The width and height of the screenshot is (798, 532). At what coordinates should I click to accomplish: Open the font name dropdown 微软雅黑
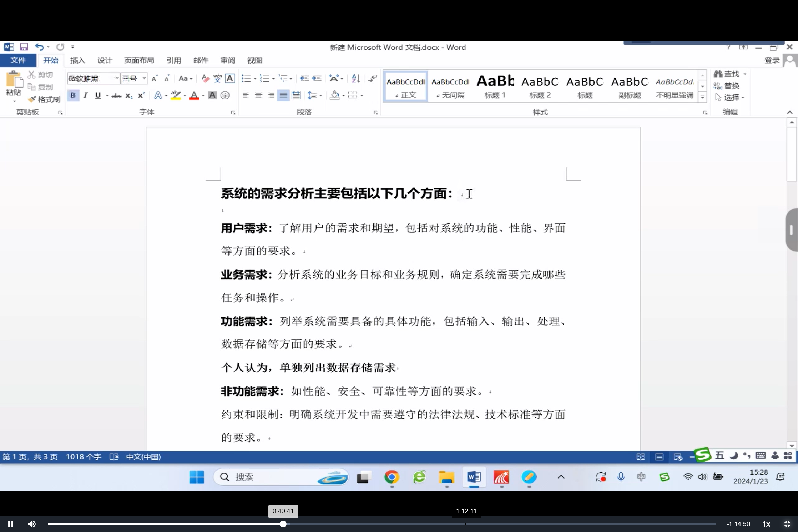(x=117, y=79)
